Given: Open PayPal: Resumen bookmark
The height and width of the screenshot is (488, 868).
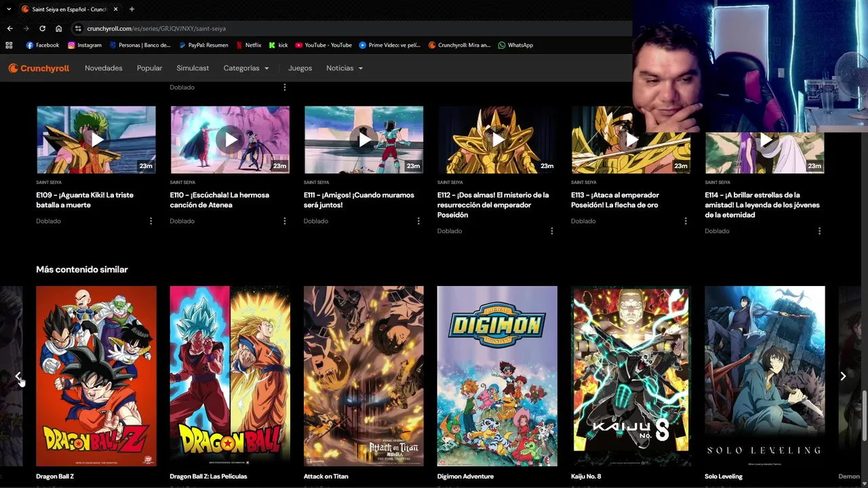Looking at the screenshot, I should (203, 45).
